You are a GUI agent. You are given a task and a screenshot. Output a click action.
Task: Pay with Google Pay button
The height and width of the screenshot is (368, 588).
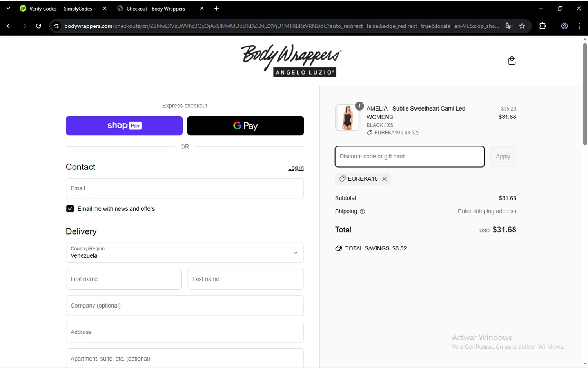(245, 126)
